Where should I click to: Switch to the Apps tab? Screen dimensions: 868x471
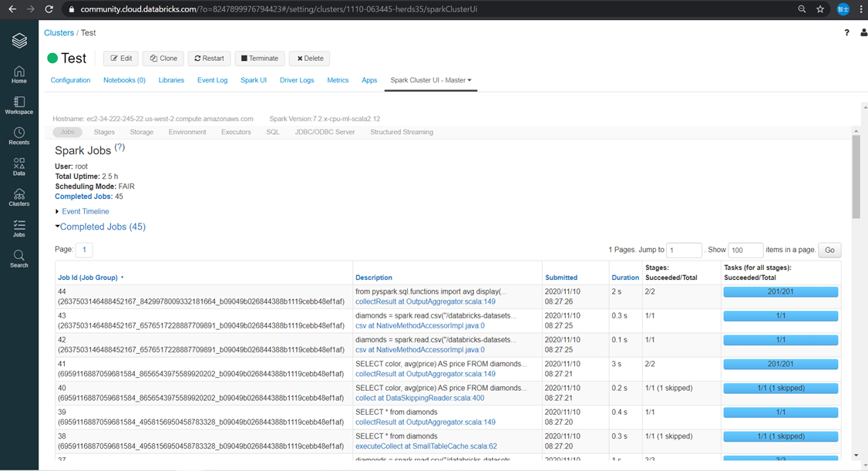click(x=369, y=80)
